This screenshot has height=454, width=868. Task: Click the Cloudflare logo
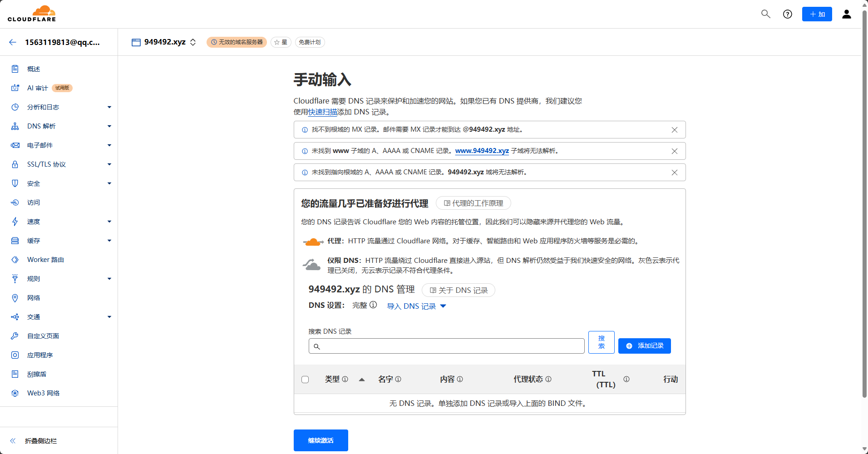[32, 14]
